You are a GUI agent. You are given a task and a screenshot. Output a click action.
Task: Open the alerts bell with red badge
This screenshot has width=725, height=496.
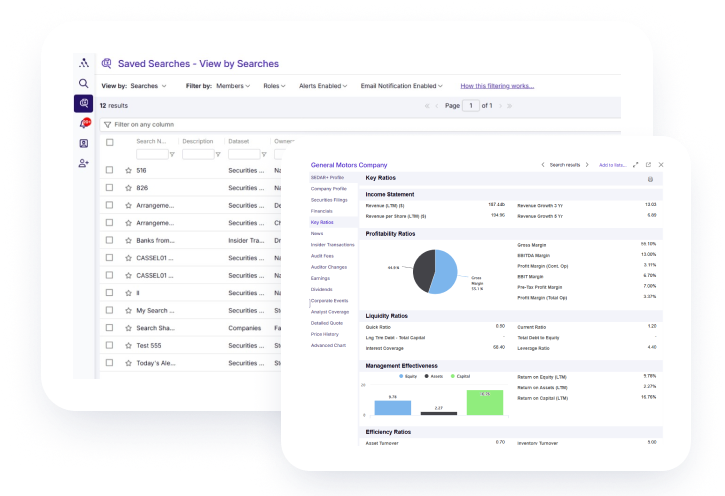(84, 123)
